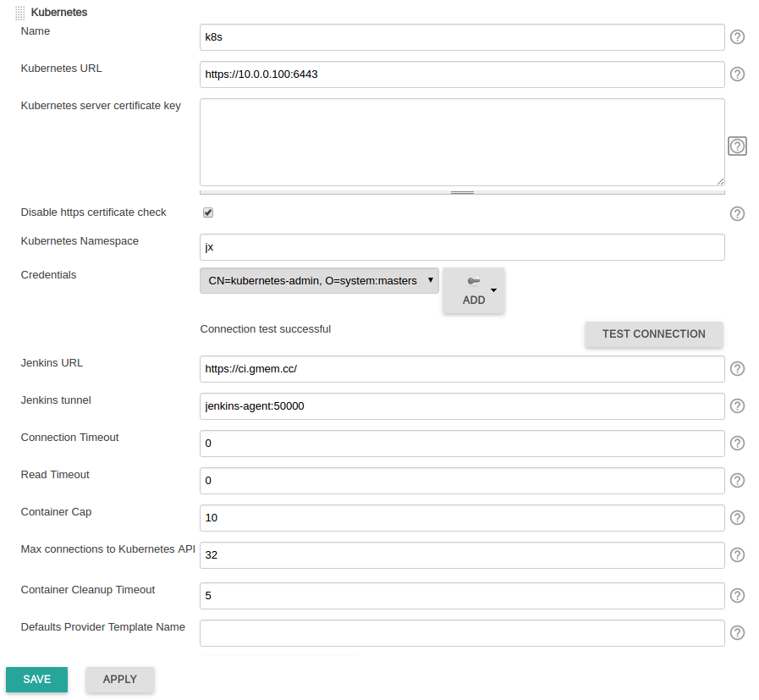The height and width of the screenshot is (700, 759).
Task: Open help for Jenkins tunnel field
Action: pos(737,406)
